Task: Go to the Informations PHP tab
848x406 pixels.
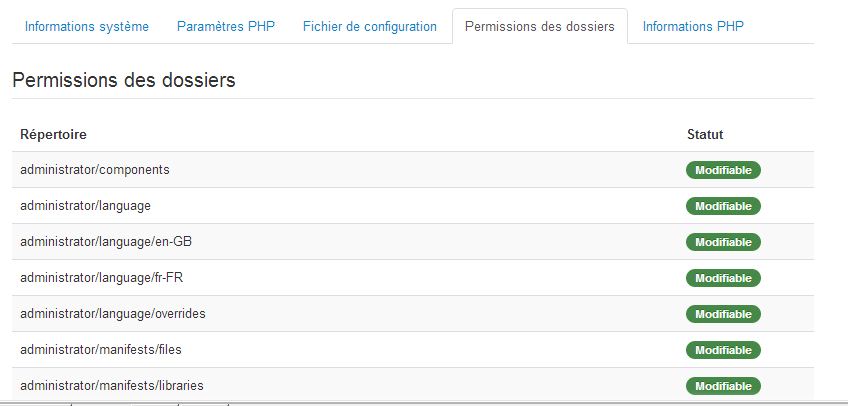Action: pos(693,27)
